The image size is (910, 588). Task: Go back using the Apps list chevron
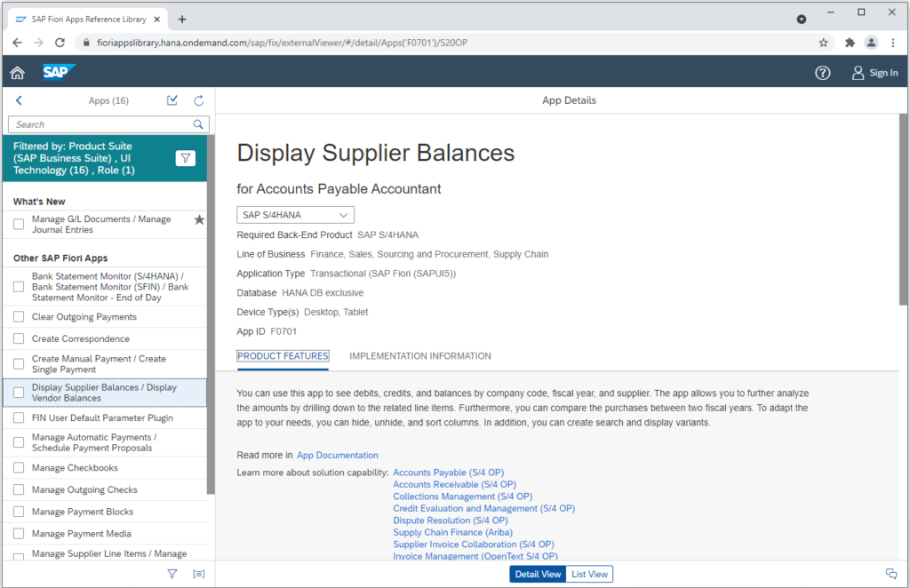click(20, 100)
